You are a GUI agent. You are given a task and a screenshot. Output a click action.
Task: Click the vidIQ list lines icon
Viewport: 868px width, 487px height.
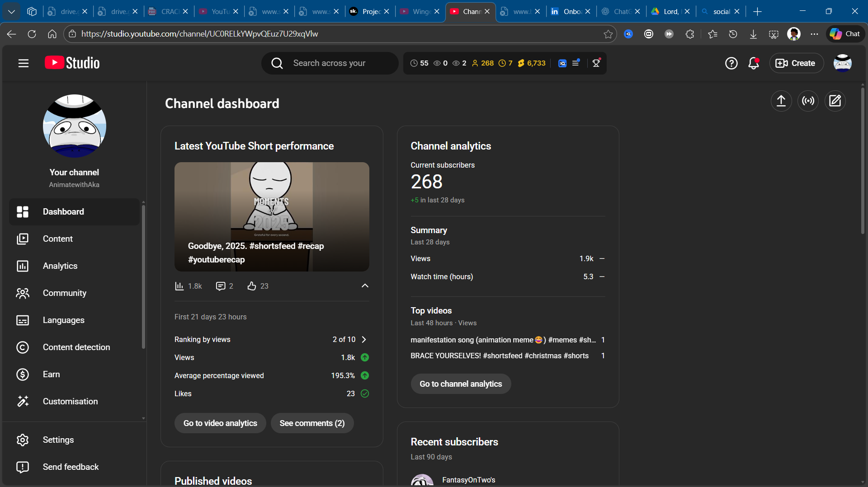click(x=576, y=63)
